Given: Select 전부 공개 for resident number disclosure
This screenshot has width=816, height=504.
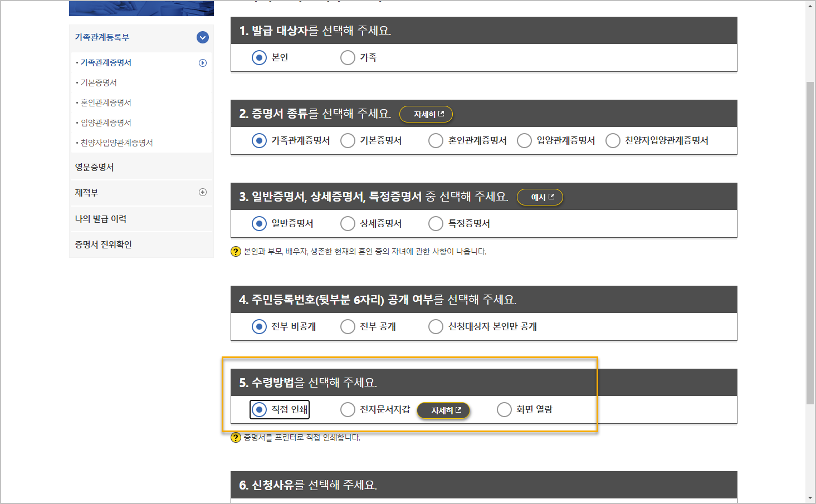Looking at the screenshot, I should 347,326.
